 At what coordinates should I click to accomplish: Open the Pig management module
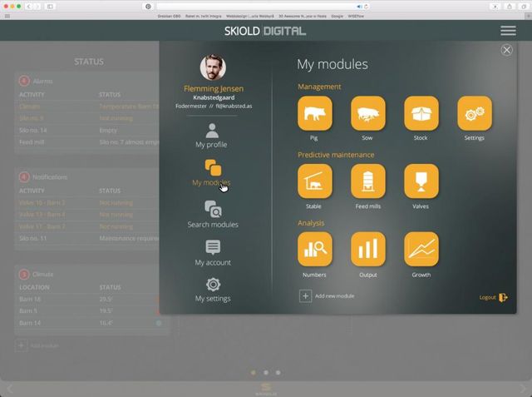(x=314, y=113)
